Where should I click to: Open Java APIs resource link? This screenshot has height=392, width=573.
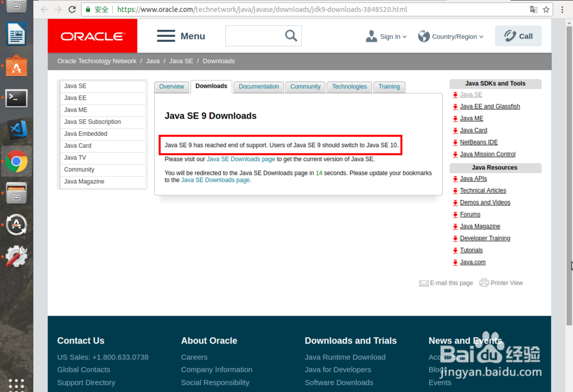pyautogui.click(x=473, y=179)
